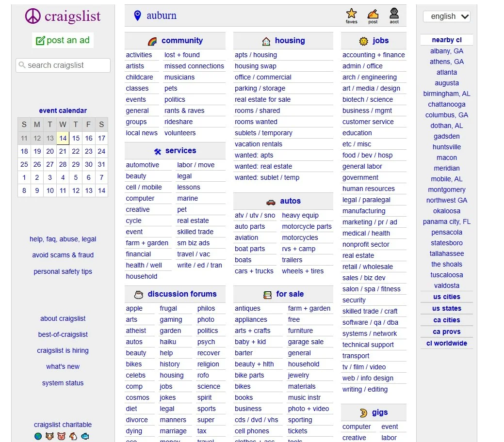
Task: Open the skilled trade services link
Action: [195, 232]
